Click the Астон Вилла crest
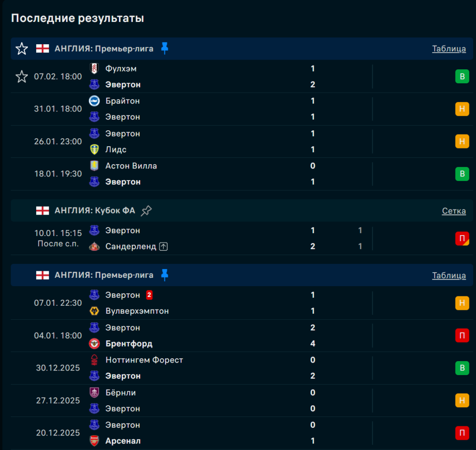This screenshot has height=450, width=476. tap(94, 166)
